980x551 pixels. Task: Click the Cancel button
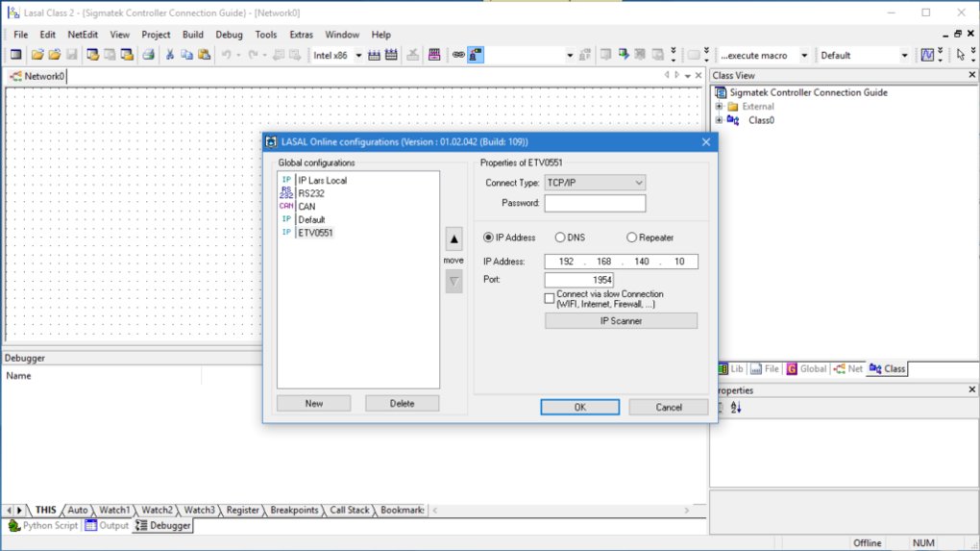click(x=668, y=407)
